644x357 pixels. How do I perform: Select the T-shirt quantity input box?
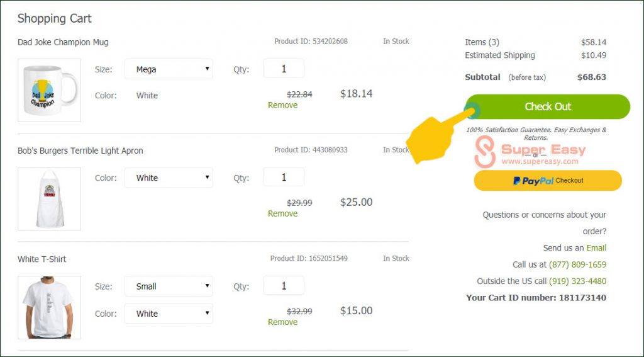(284, 286)
